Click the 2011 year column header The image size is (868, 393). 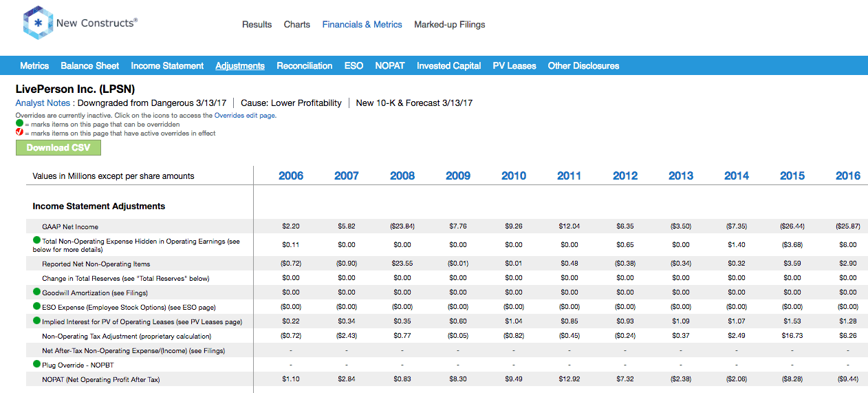[x=569, y=176]
